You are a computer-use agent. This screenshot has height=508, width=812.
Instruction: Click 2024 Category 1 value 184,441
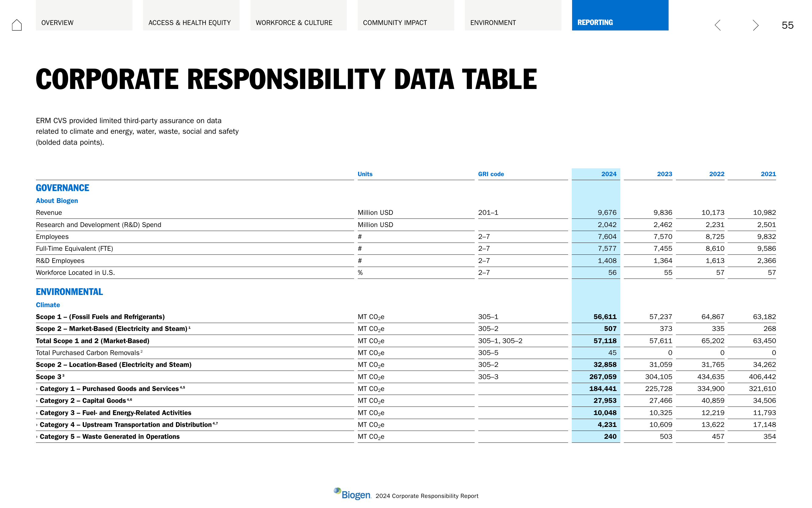tap(603, 389)
